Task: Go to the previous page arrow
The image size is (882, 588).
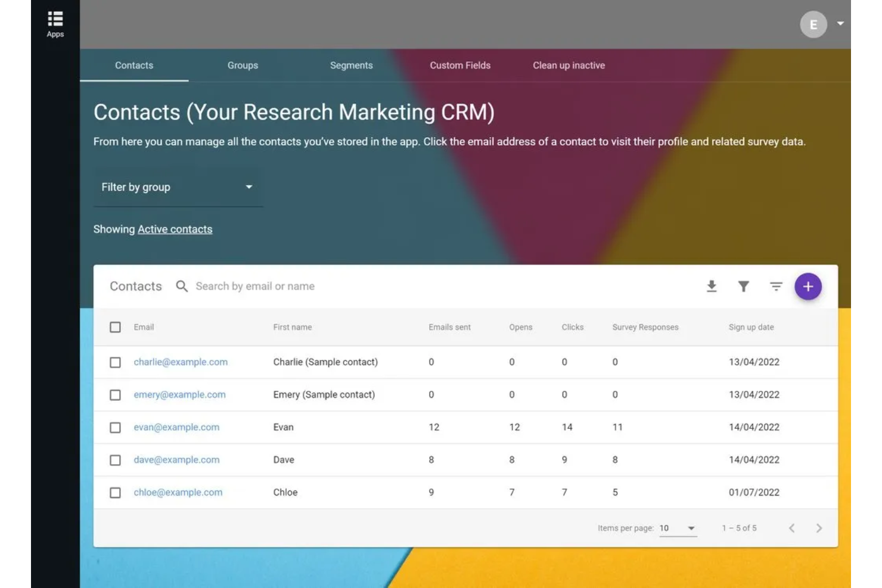Action: click(791, 528)
